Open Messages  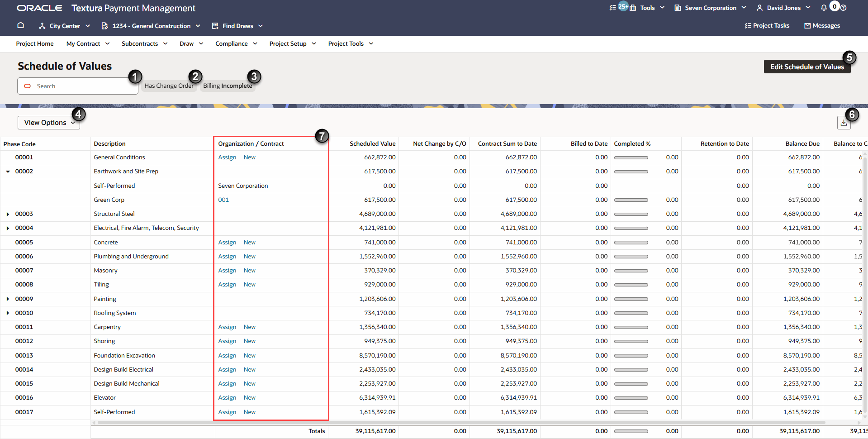[822, 26]
